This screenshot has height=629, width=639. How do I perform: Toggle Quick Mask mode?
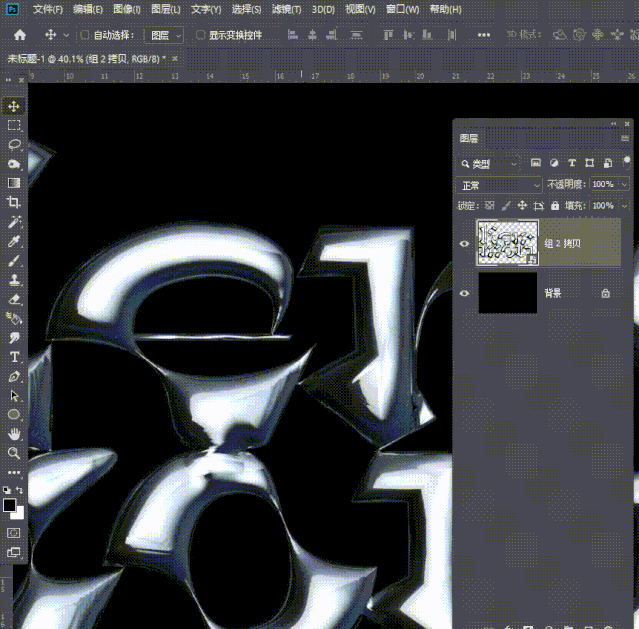(x=13, y=533)
